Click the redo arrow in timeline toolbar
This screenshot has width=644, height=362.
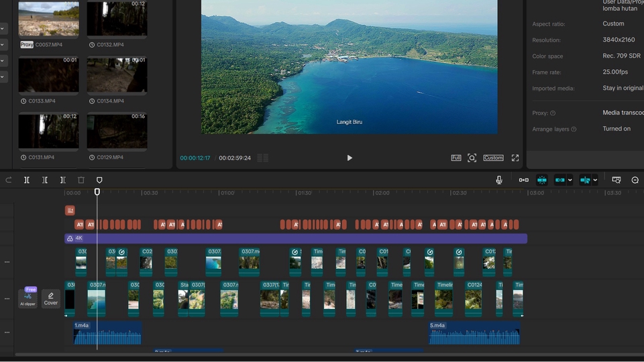tap(9, 180)
